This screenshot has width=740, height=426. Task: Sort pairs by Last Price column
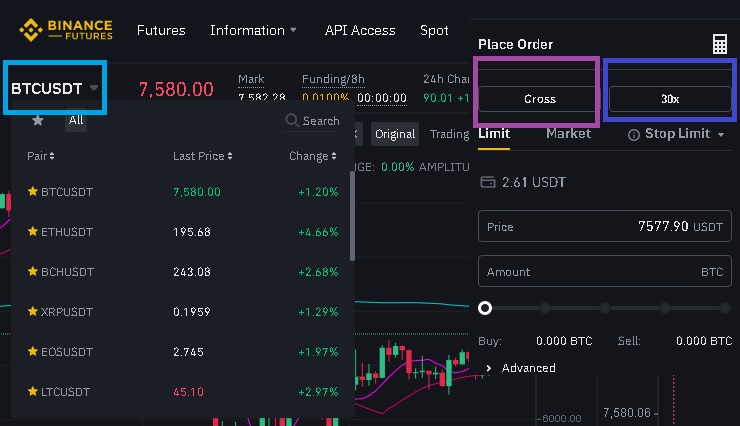coord(202,156)
